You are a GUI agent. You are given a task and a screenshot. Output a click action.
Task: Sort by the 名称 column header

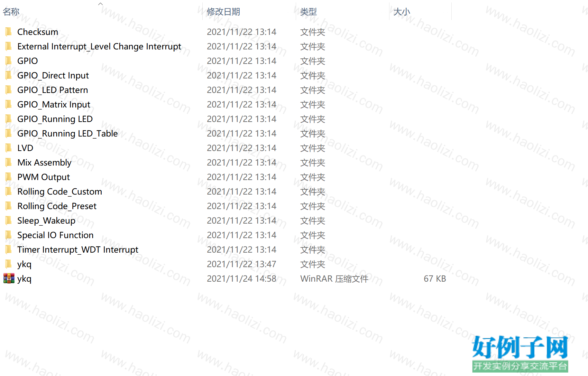point(11,12)
